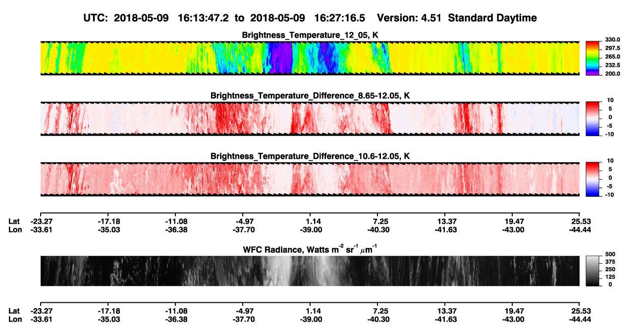
Task: Click the 10 label on 10.6-12.05 color bar
Action: (610, 161)
